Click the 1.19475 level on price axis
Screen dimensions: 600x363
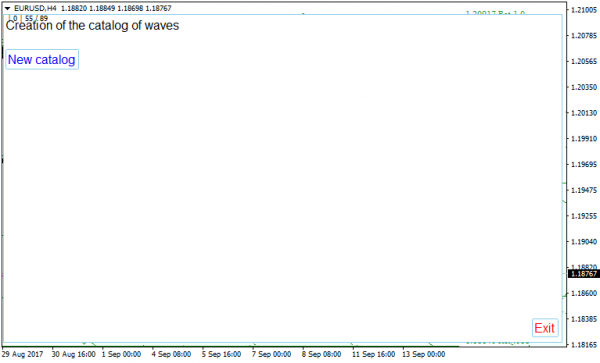[x=584, y=190]
